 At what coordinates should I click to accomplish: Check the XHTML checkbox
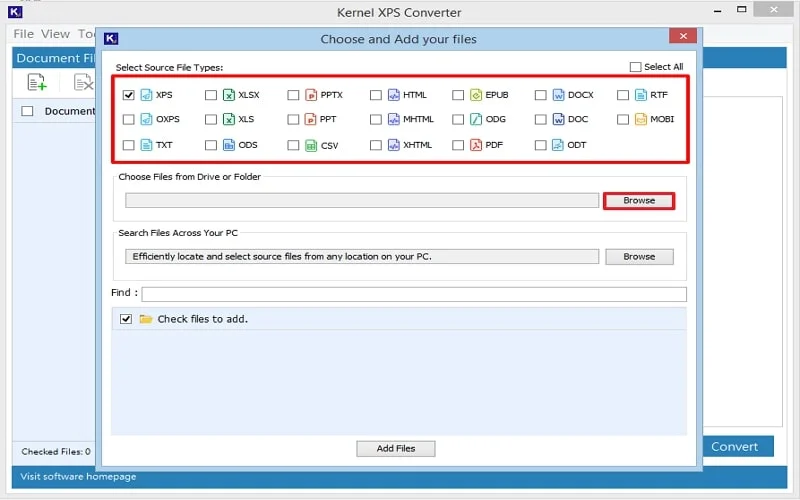click(x=376, y=145)
